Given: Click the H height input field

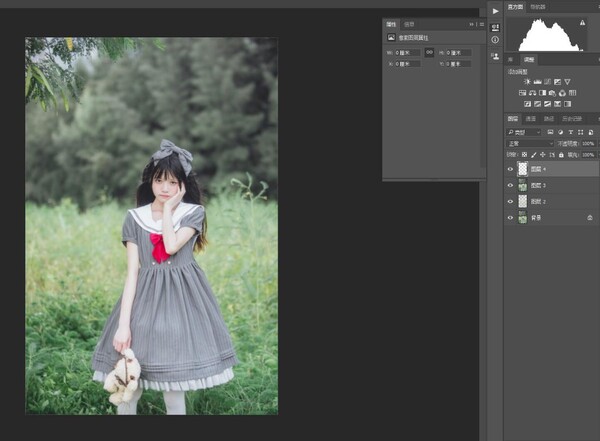Looking at the screenshot, I should click(458, 52).
